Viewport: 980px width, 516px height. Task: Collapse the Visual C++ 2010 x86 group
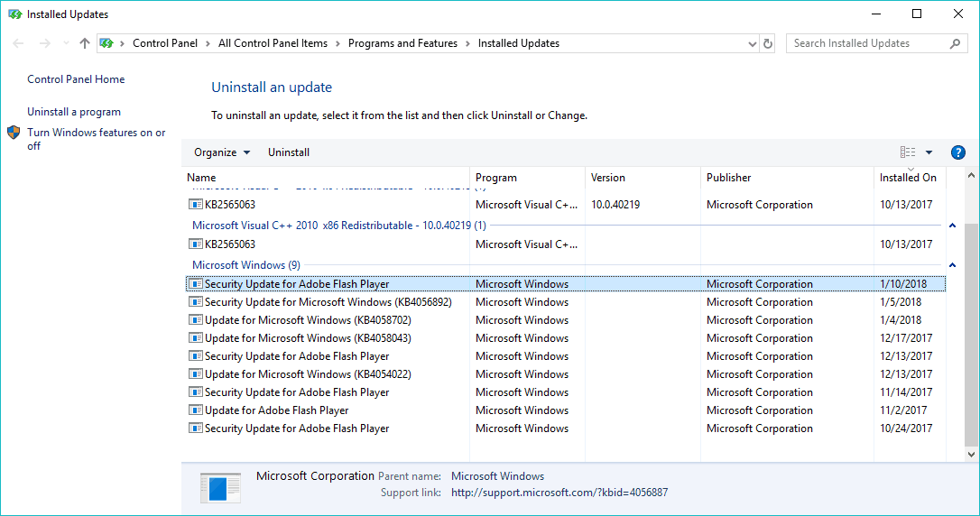953,226
